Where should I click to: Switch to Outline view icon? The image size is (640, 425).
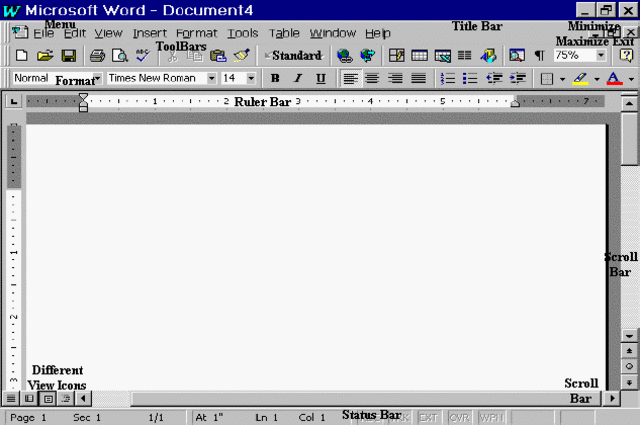[x=65, y=398]
